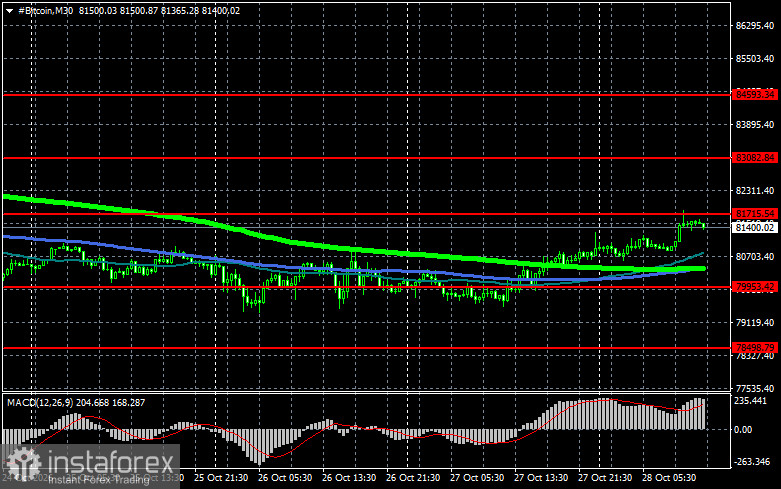Click the 86295.40 price scale value

click(x=755, y=26)
